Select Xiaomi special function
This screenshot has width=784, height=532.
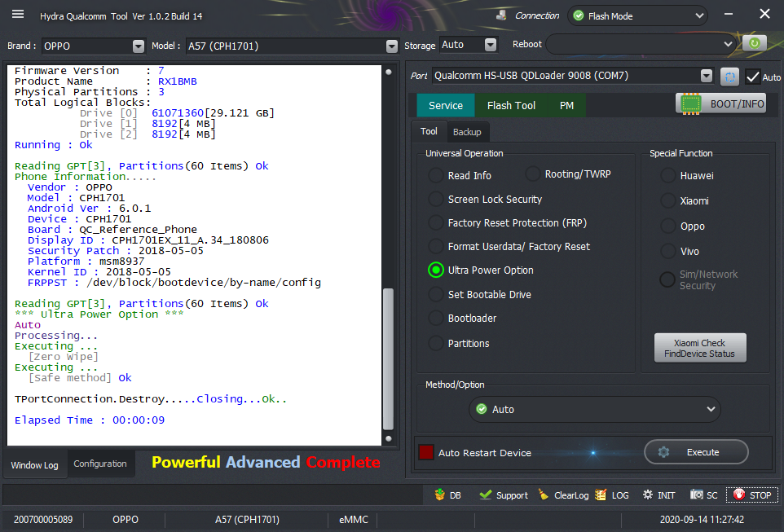(x=668, y=201)
